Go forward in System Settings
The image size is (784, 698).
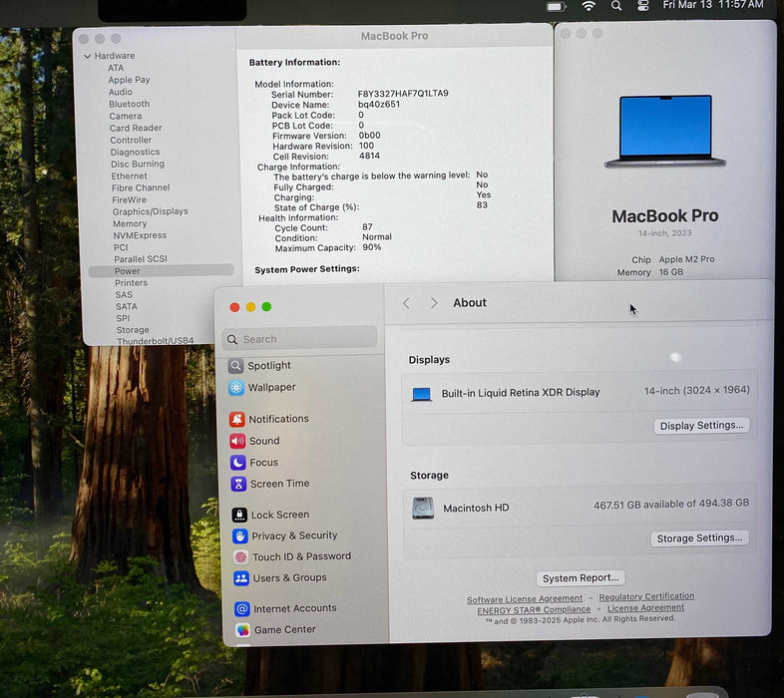coord(434,303)
